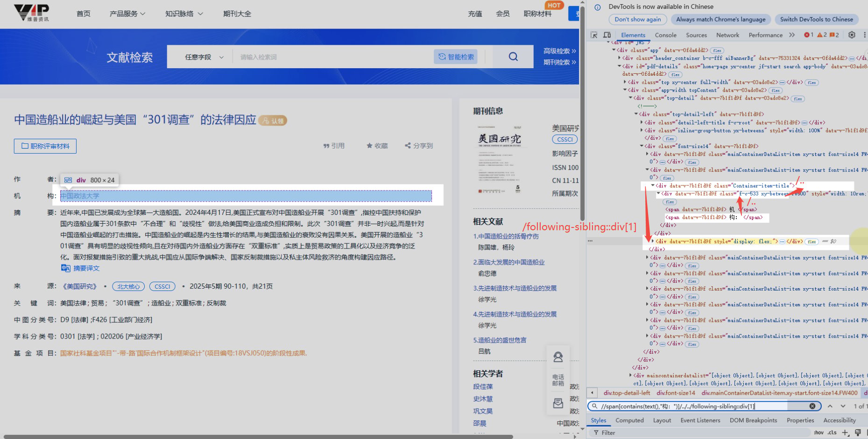Open the Layout tab
The height and width of the screenshot is (439, 868).
tap(662, 420)
